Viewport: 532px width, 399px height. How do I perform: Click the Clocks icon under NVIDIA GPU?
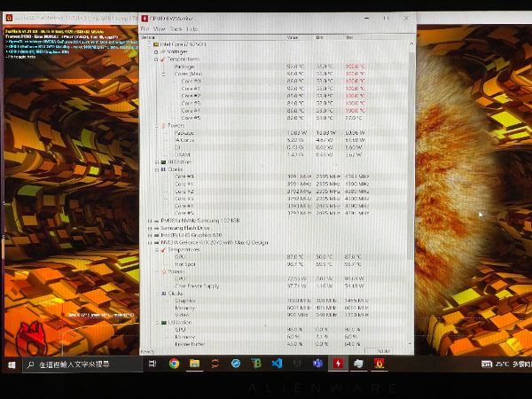point(163,293)
